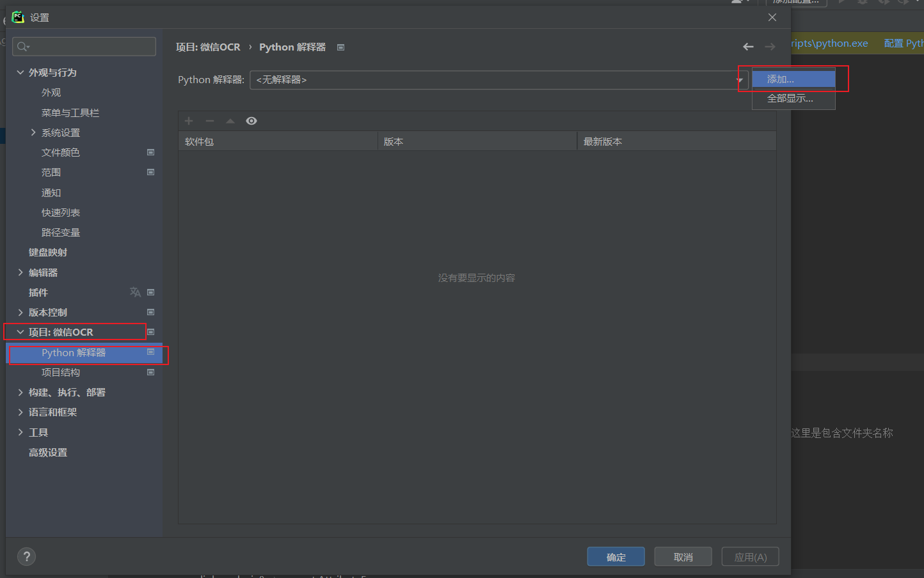The width and height of the screenshot is (924, 578).
Task: Click 项目: 微信OCR breadcrumb
Action: [x=208, y=47]
